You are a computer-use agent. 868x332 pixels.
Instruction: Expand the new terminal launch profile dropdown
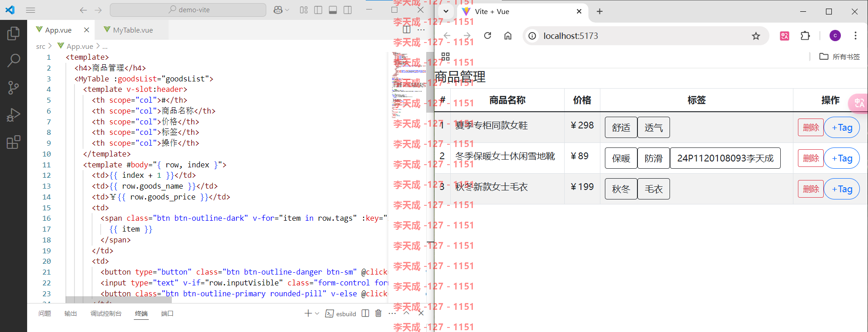tap(317, 313)
